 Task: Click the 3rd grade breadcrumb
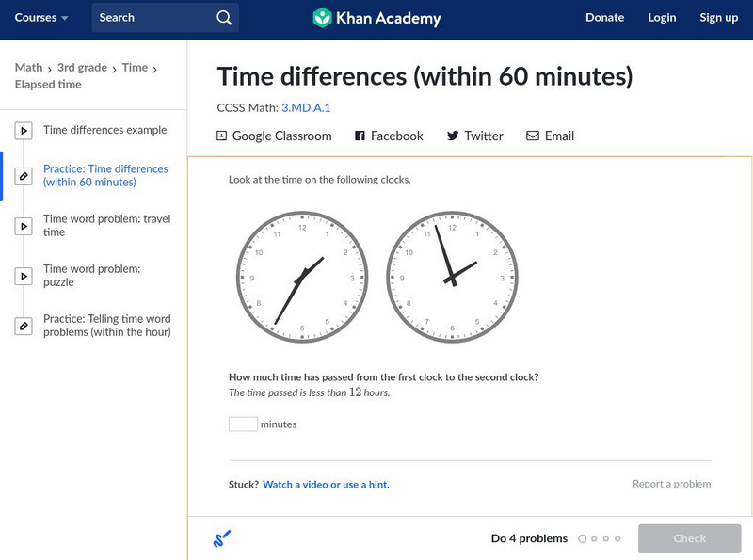(82, 68)
